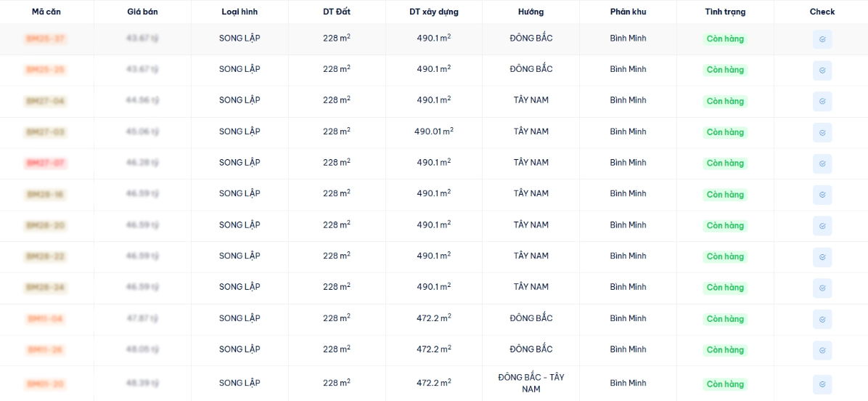868x401 pixels.
Task: Click check icon for the 44.56 tỷ row
Action: coord(822,101)
